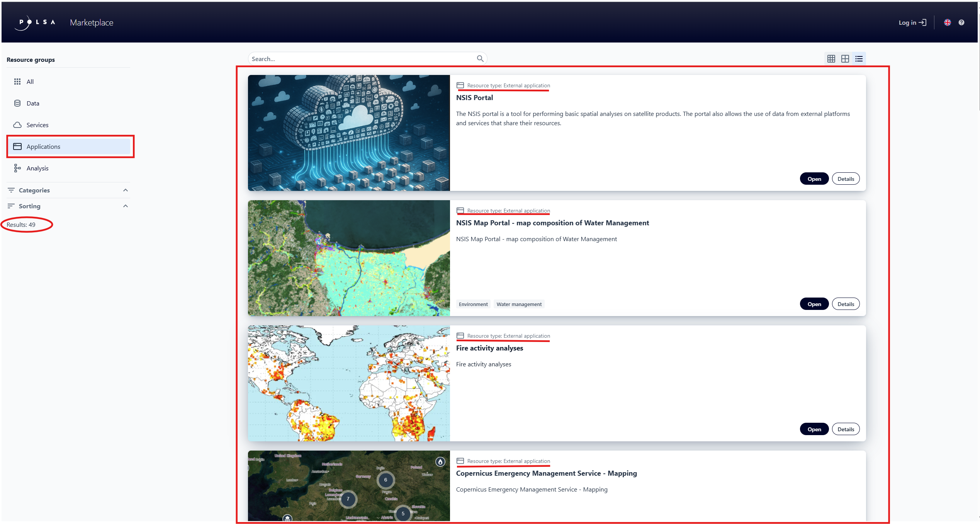Collapse the Categories filter section
980x524 pixels.
point(125,190)
